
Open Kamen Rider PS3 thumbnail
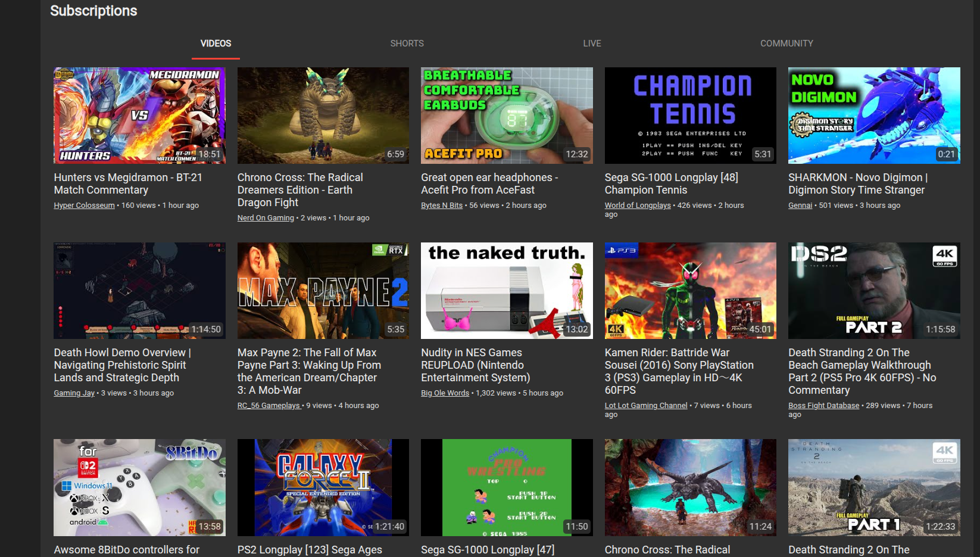(691, 291)
